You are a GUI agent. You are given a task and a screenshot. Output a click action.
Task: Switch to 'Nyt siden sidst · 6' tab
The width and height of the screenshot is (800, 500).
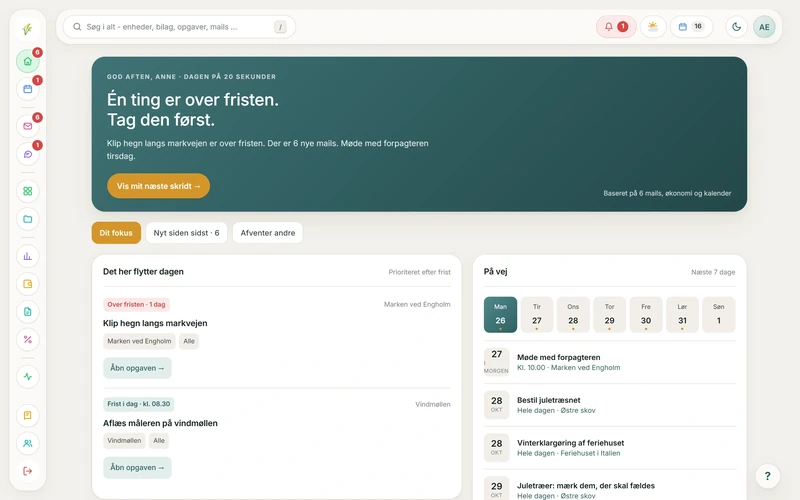pyautogui.click(x=186, y=233)
